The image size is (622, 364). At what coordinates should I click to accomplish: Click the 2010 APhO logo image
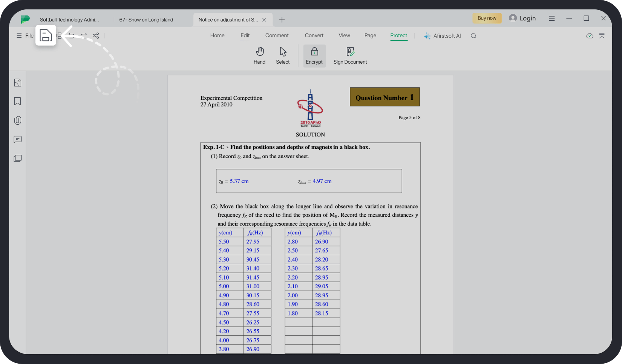point(310,109)
